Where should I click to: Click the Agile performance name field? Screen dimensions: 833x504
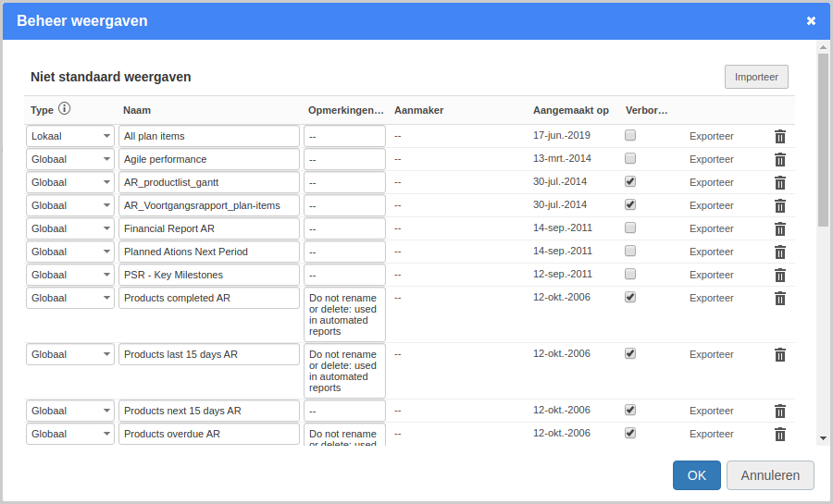pyautogui.click(x=209, y=159)
